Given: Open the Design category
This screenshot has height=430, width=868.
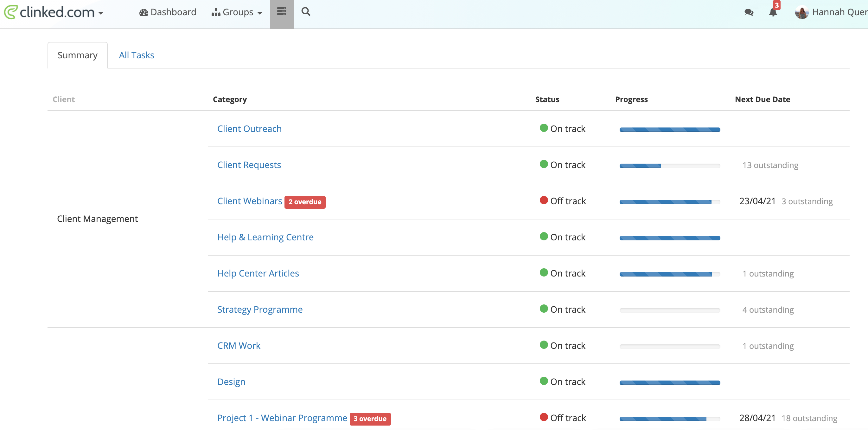Looking at the screenshot, I should click(x=231, y=381).
